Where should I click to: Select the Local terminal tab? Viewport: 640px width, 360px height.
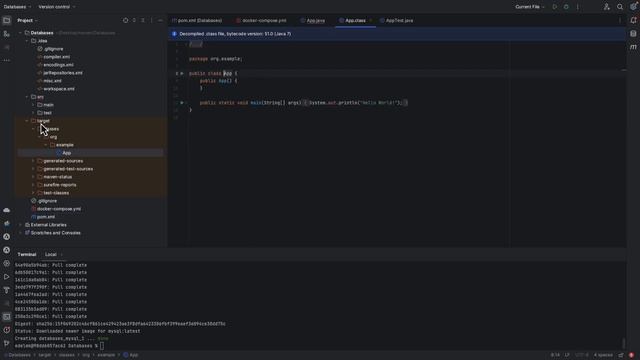[51, 255]
